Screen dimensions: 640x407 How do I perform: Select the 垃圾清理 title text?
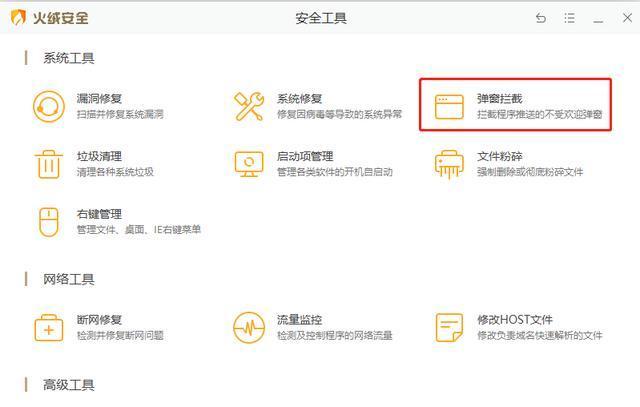pyautogui.click(x=99, y=156)
